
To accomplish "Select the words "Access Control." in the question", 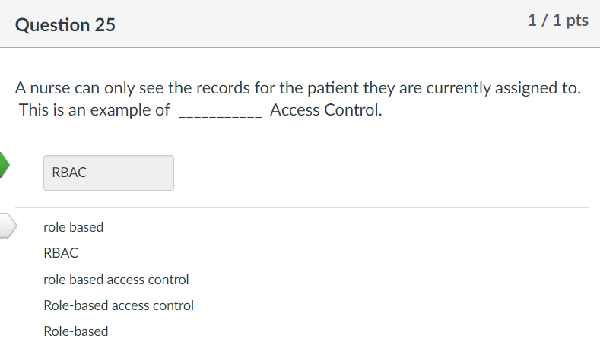I will (x=326, y=110).
